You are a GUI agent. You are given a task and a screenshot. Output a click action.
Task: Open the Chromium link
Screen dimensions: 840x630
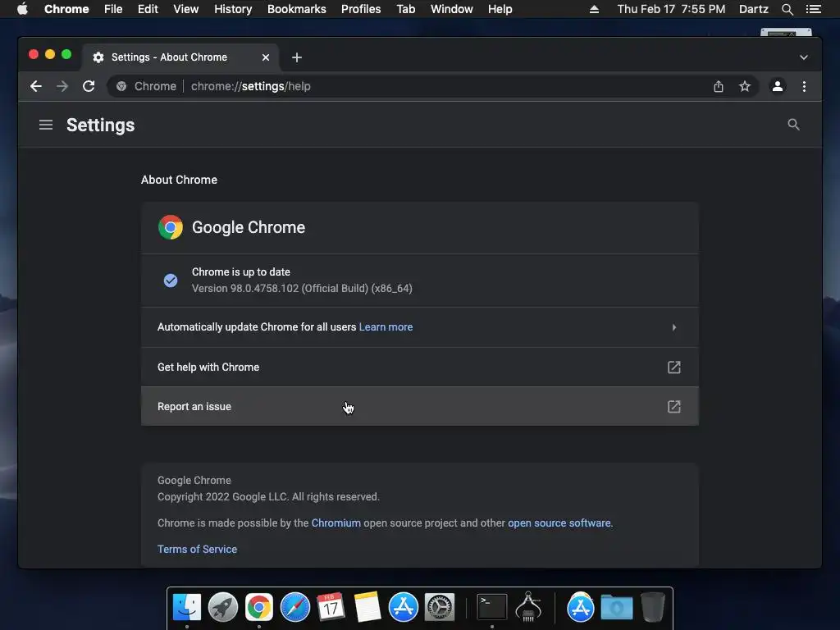(x=336, y=523)
